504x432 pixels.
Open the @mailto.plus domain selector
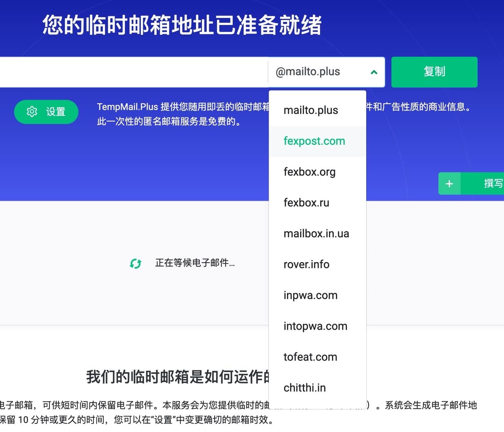click(x=326, y=72)
